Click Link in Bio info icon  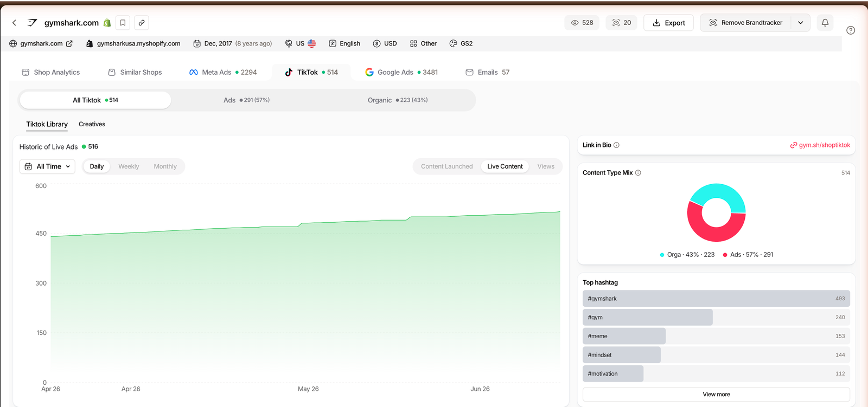[616, 145]
